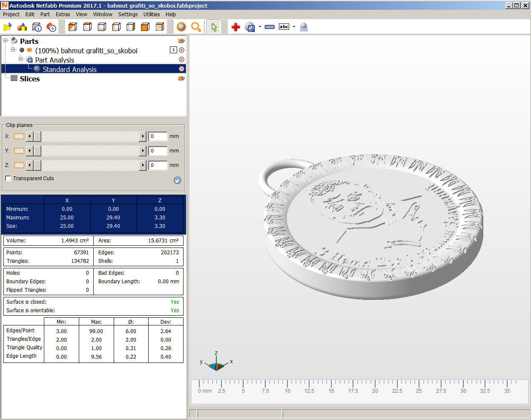This screenshot has width=531, height=420.
Task: Collapse the Part Analysis node
Action: click(21, 59)
